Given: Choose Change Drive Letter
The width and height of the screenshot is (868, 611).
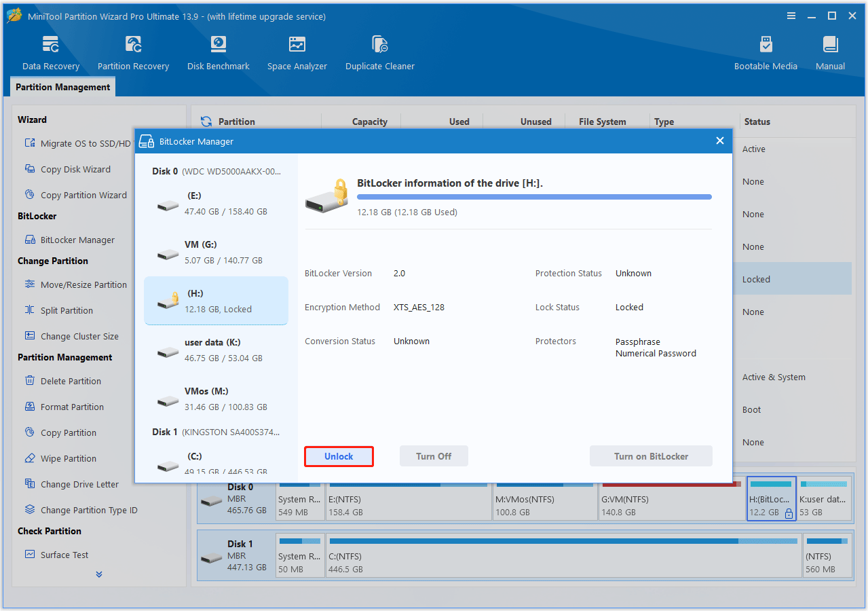Looking at the screenshot, I should pyautogui.click(x=72, y=484).
